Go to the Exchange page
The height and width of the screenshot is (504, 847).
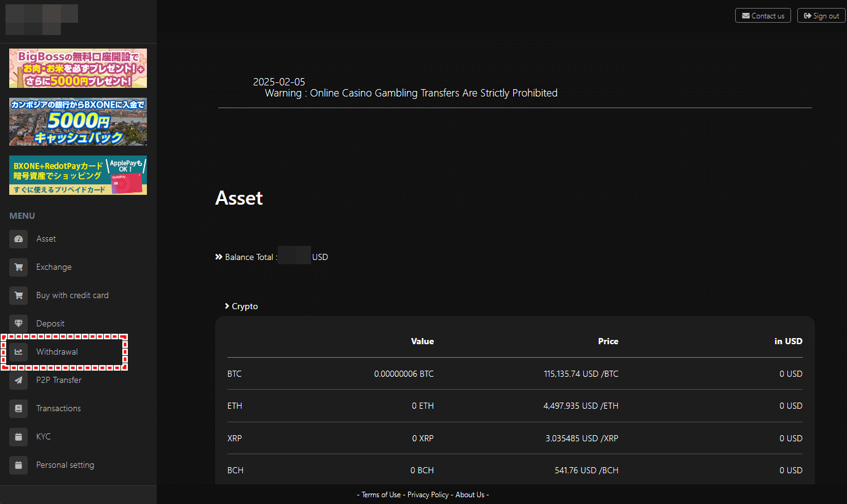tap(54, 267)
